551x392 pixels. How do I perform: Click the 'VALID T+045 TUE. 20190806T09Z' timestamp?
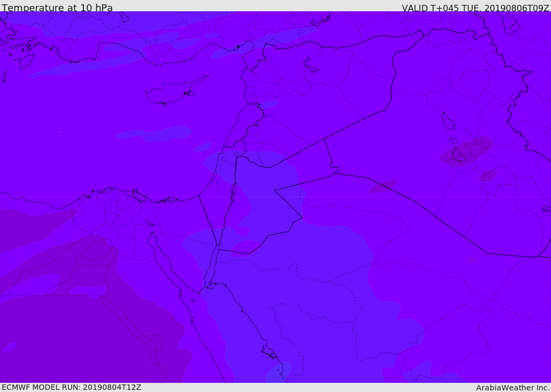click(476, 8)
